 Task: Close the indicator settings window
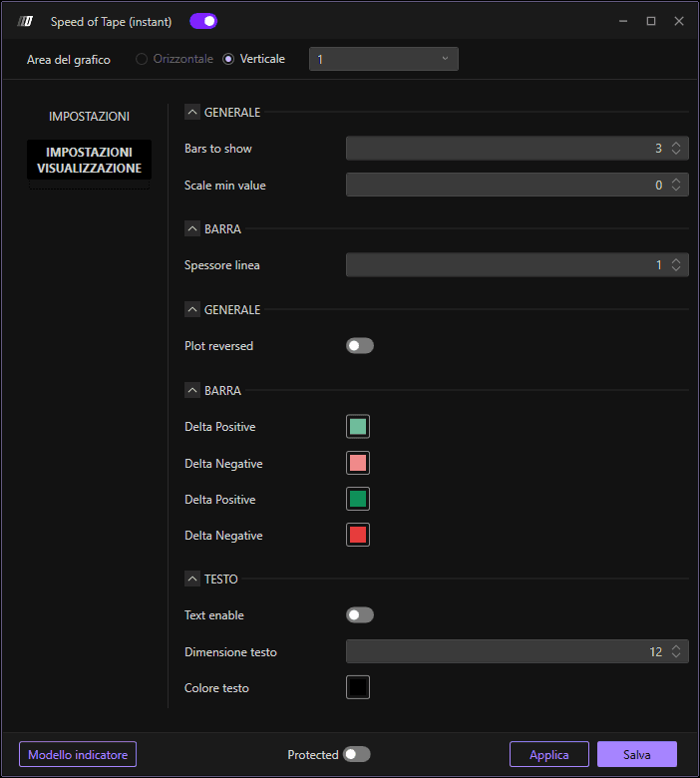pyautogui.click(x=679, y=21)
